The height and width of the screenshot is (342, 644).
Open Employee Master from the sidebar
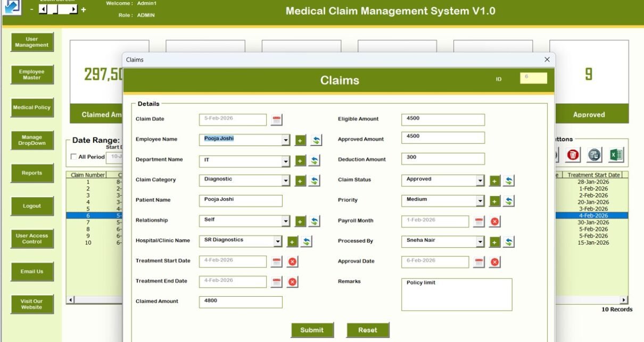pos(32,75)
